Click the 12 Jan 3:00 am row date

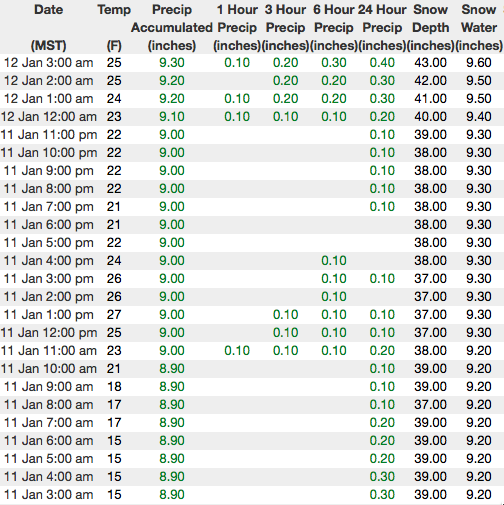48,63
